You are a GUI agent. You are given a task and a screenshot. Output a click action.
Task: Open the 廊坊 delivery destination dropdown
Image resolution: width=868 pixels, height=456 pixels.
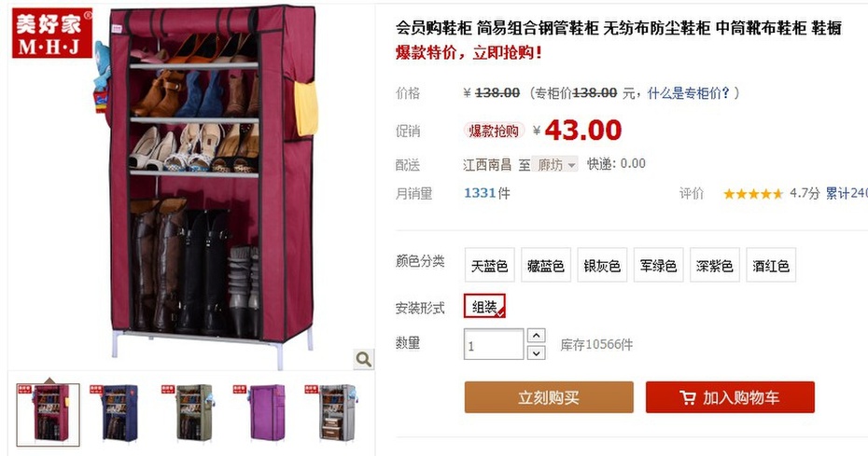pyautogui.click(x=555, y=164)
